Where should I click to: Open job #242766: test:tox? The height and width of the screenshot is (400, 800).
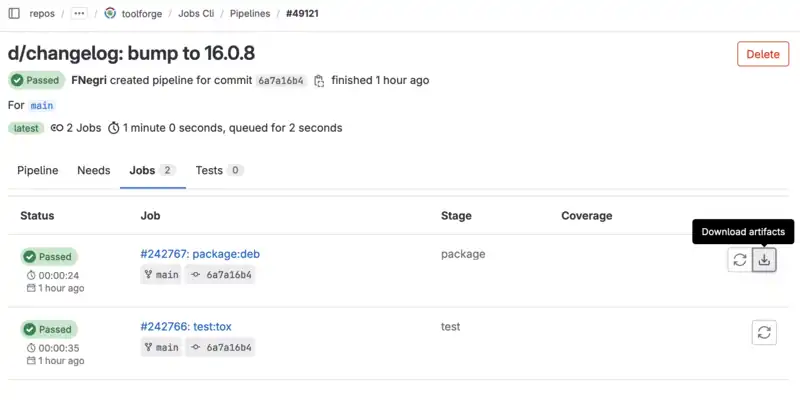click(186, 327)
